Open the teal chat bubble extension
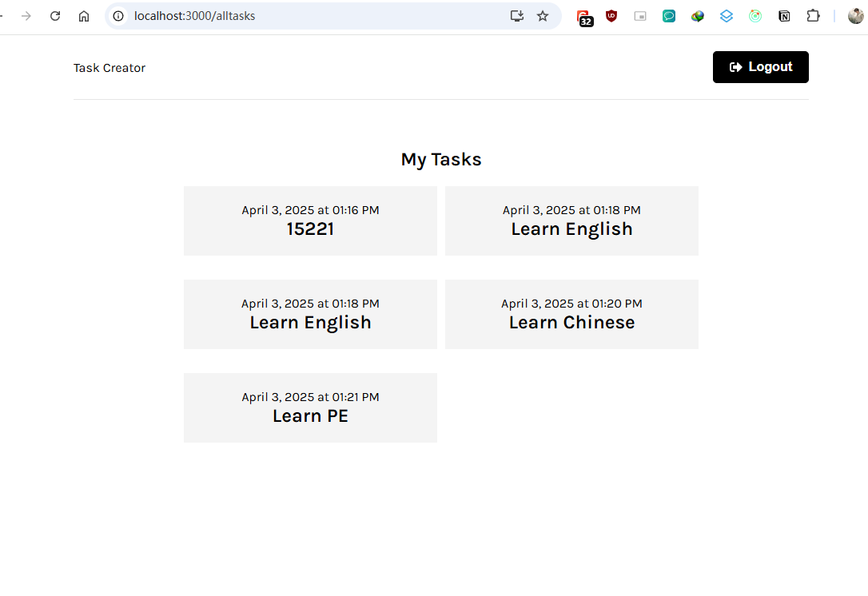The height and width of the screenshot is (596, 868). pyautogui.click(x=669, y=16)
